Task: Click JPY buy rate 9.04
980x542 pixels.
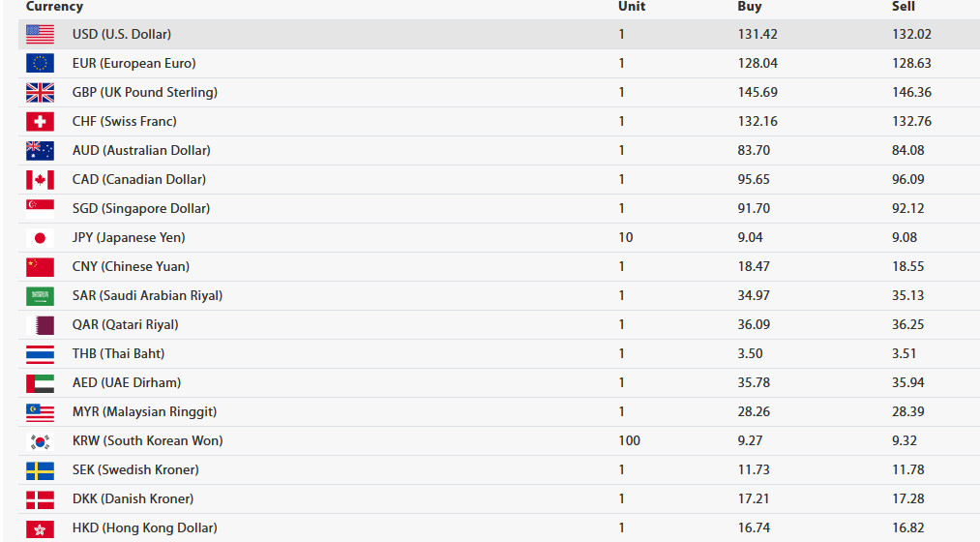Action: pos(750,237)
